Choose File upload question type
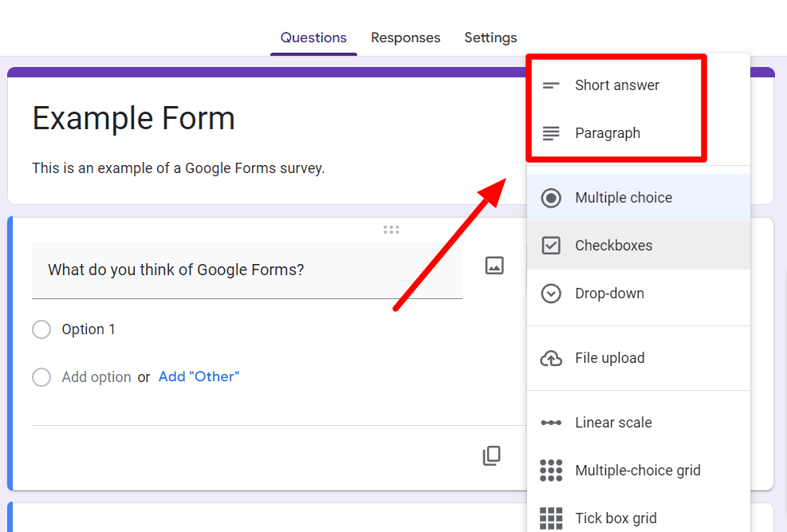Viewport: 787px width, 532px height. click(x=639, y=358)
